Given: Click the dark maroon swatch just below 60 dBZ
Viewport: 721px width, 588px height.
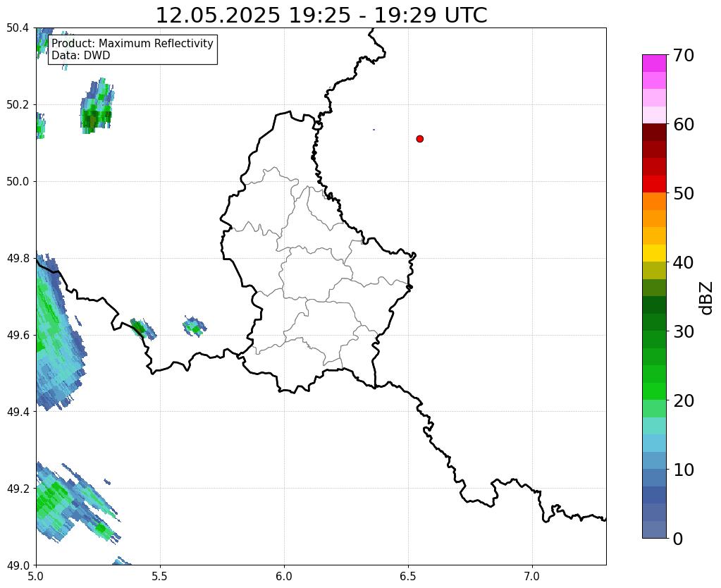Looking at the screenshot, I should coord(654,133).
